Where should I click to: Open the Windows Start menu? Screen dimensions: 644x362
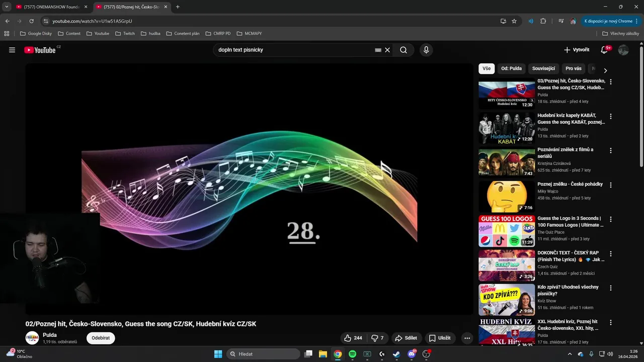(218, 354)
